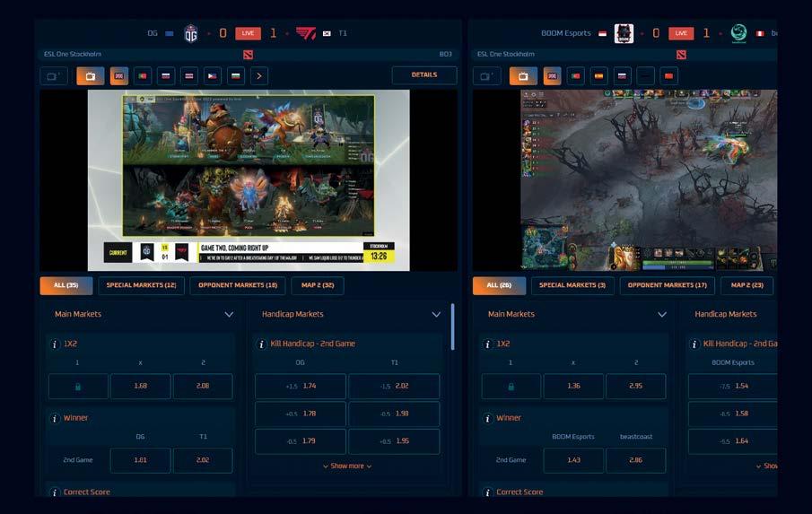The image size is (812, 514).
Task: Click the outlined TV icon in OG match
Action: 53,76
